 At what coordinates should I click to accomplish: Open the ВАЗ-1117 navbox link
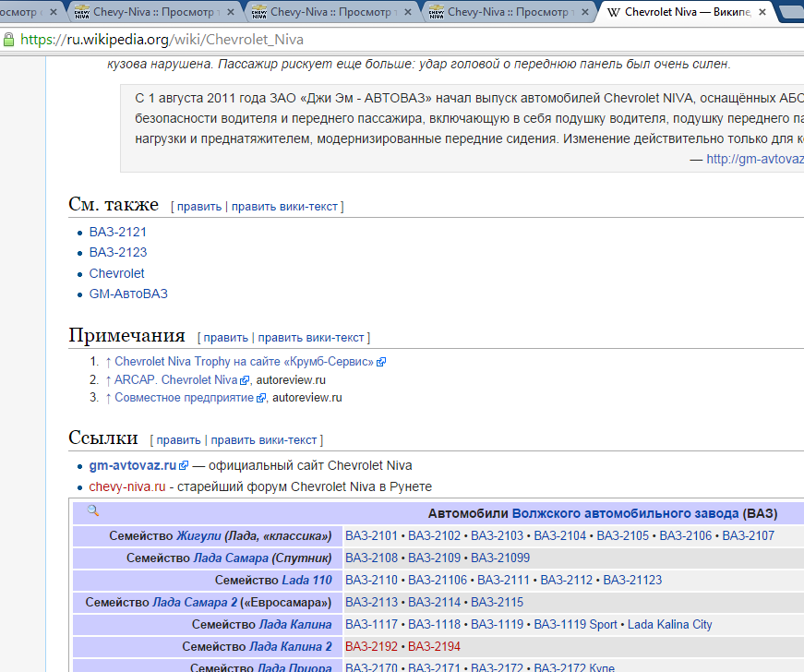(x=371, y=625)
